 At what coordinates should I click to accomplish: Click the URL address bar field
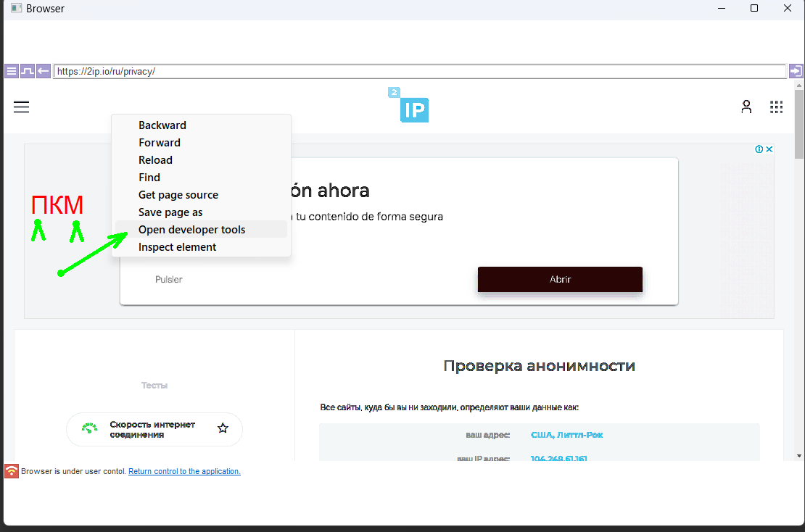[419, 72]
